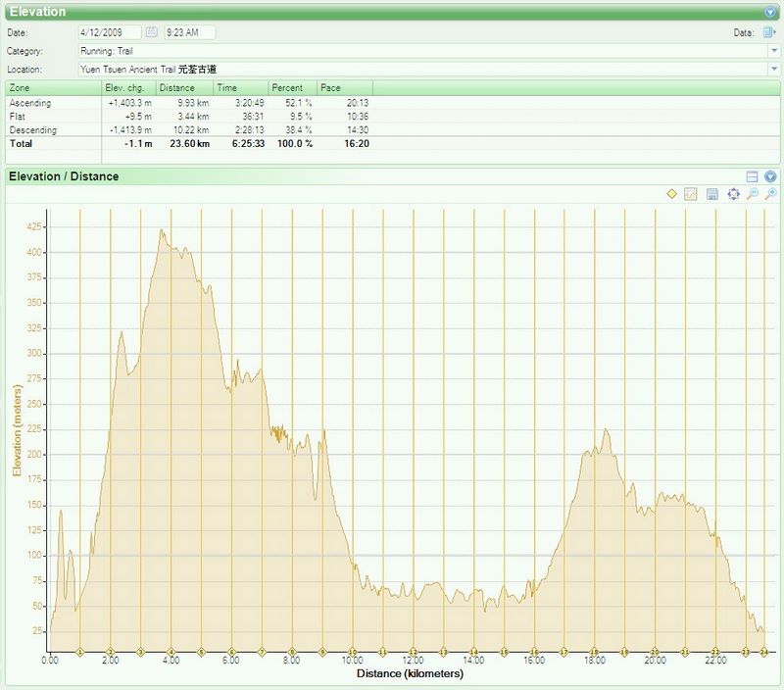
Task: Open chart settings icon next to the diamond
Action: 691,194
